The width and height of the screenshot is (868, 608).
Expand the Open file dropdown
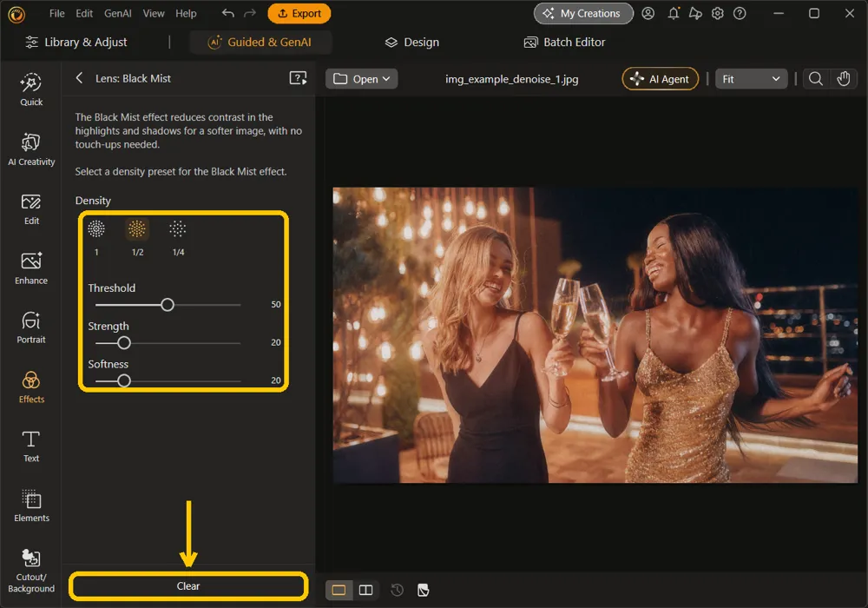tap(361, 79)
